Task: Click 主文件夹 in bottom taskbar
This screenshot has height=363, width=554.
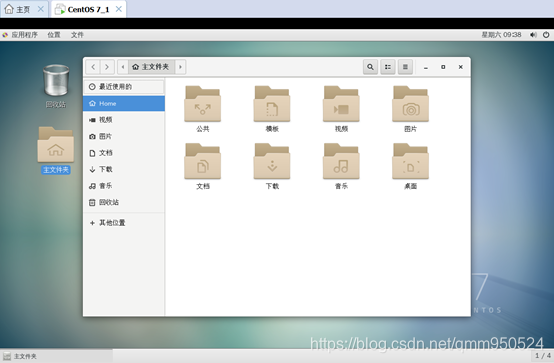Action: click(57, 356)
